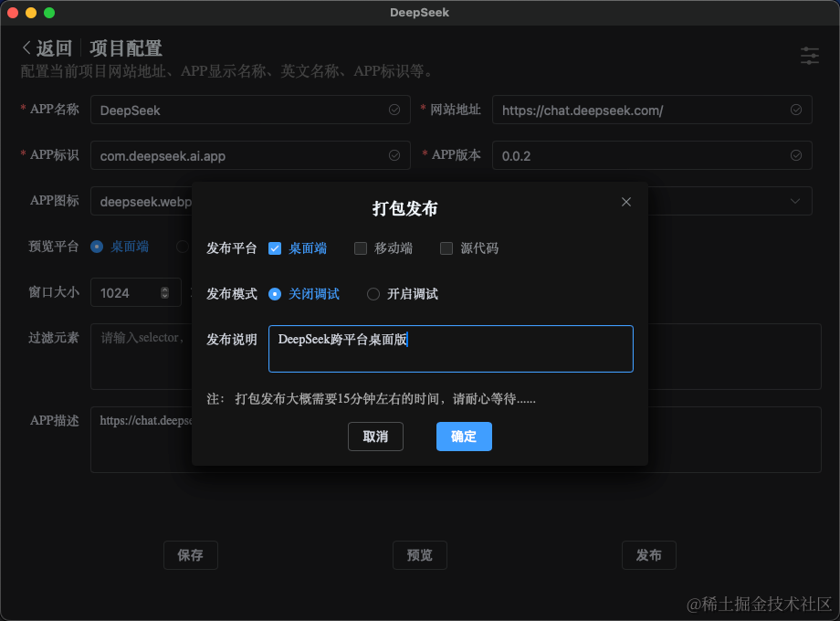Image resolution: width=840 pixels, height=621 pixels.
Task: Click the 网站地址 URL field
Action: pos(652,110)
